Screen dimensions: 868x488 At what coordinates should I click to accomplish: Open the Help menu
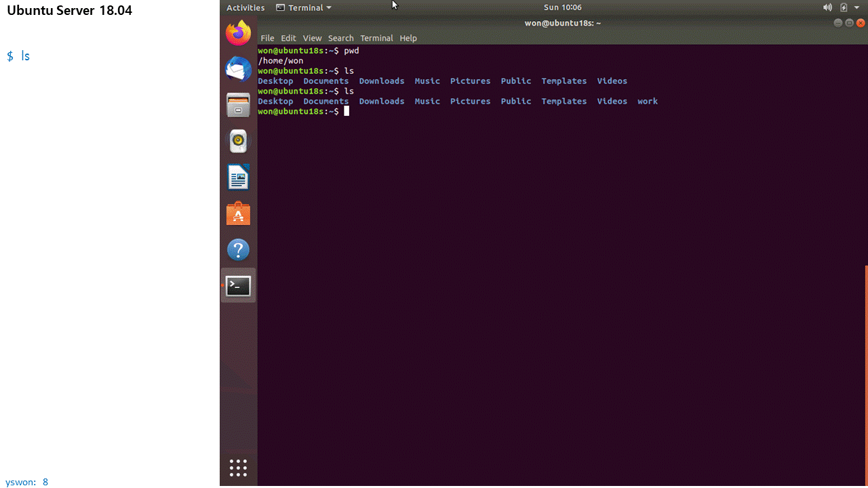click(x=408, y=38)
